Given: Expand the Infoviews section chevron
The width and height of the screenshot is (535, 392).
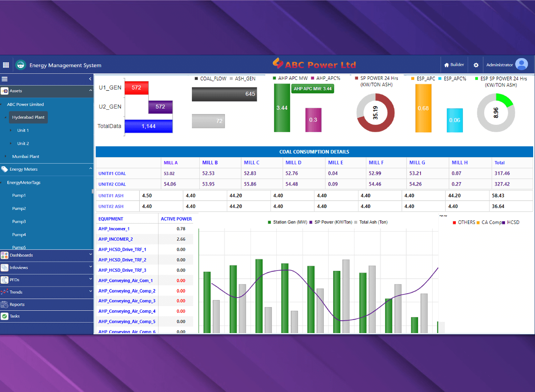Looking at the screenshot, I should pyautogui.click(x=90, y=267).
